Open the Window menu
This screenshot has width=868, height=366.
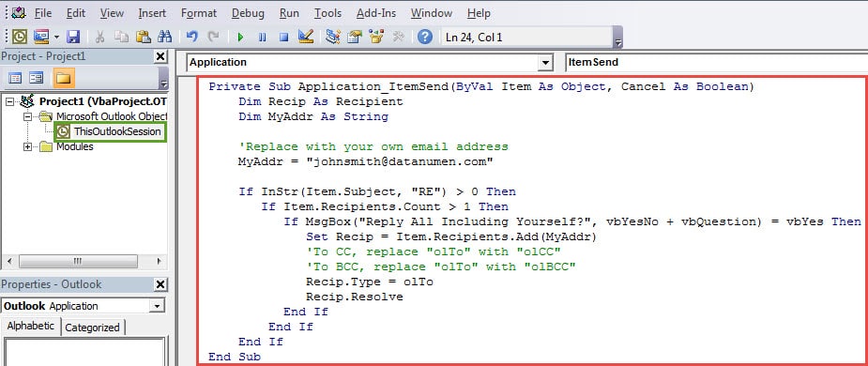pos(432,13)
